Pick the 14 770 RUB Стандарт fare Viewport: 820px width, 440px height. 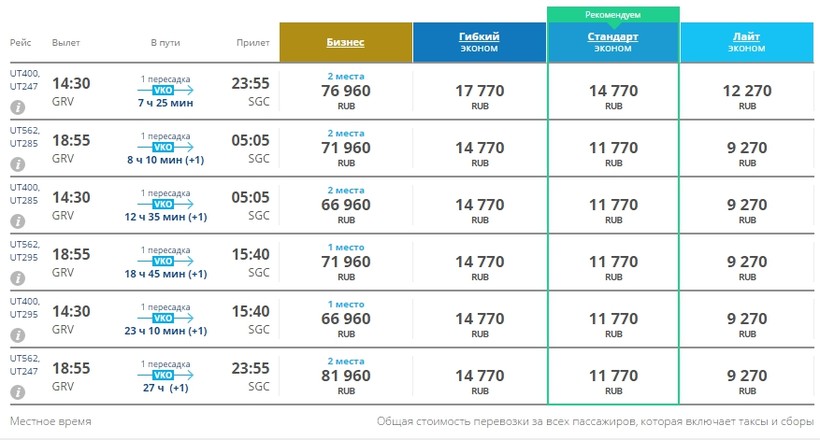tap(613, 92)
